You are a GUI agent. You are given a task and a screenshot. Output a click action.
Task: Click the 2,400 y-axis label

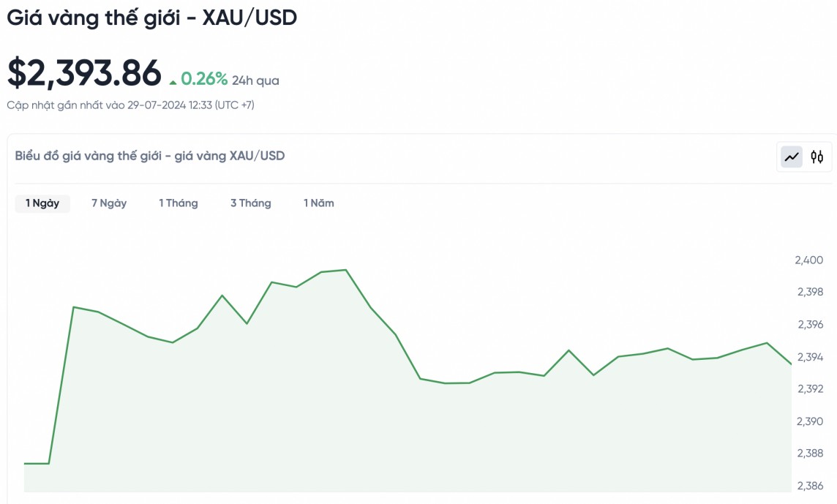click(x=808, y=260)
